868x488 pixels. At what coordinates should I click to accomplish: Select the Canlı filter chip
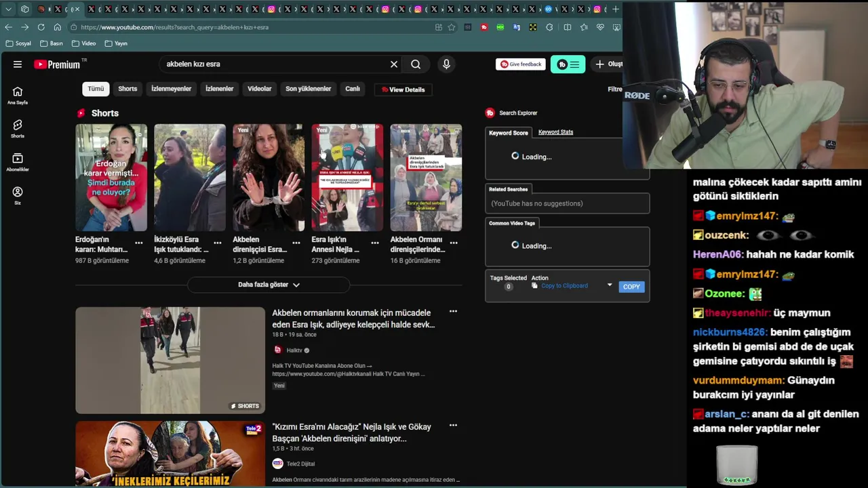tap(353, 89)
